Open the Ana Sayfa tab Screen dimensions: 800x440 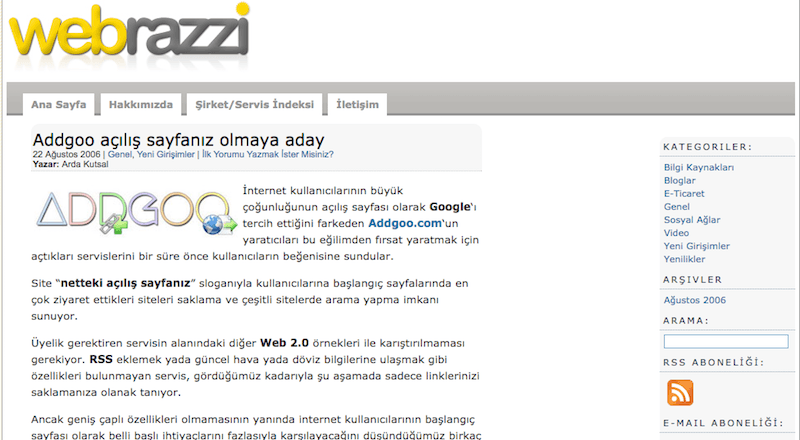pyautogui.click(x=59, y=105)
